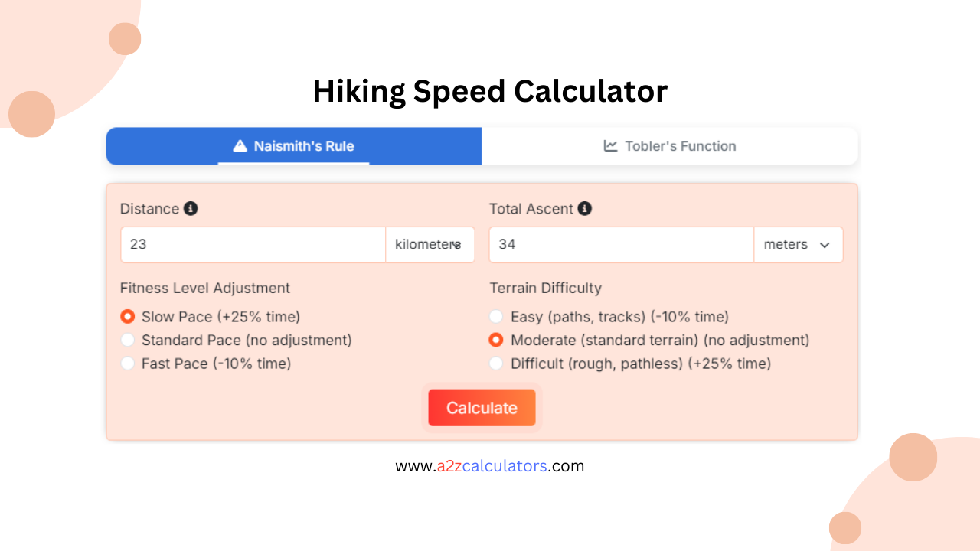Switch to the Tobler's Function tab

[x=670, y=145]
